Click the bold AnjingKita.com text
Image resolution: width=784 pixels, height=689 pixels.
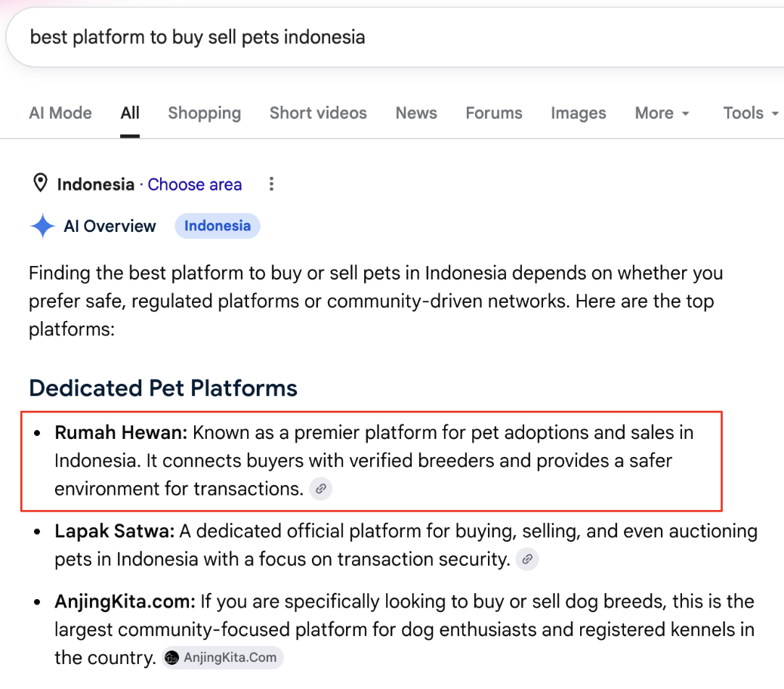(125, 601)
